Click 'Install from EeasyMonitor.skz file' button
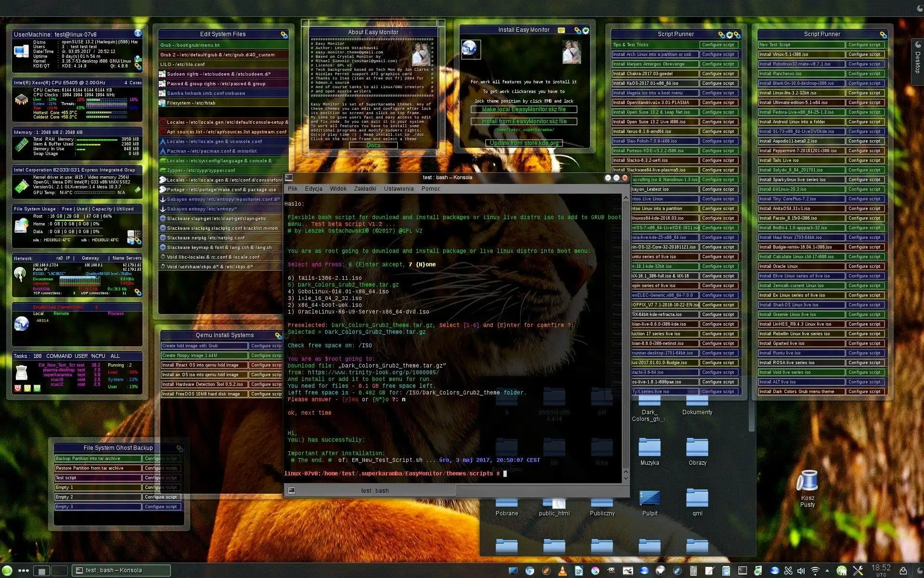Viewport: 924px width, 578px height. (524, 121)
